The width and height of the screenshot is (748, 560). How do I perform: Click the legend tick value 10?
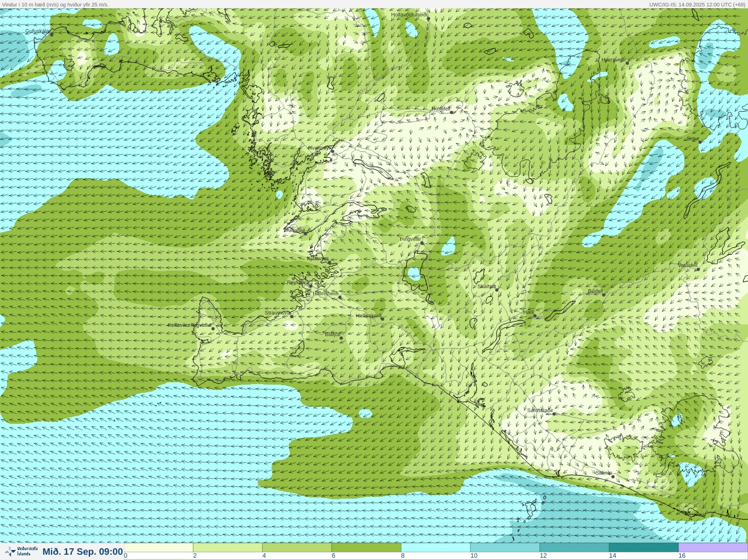pos(474,556)
